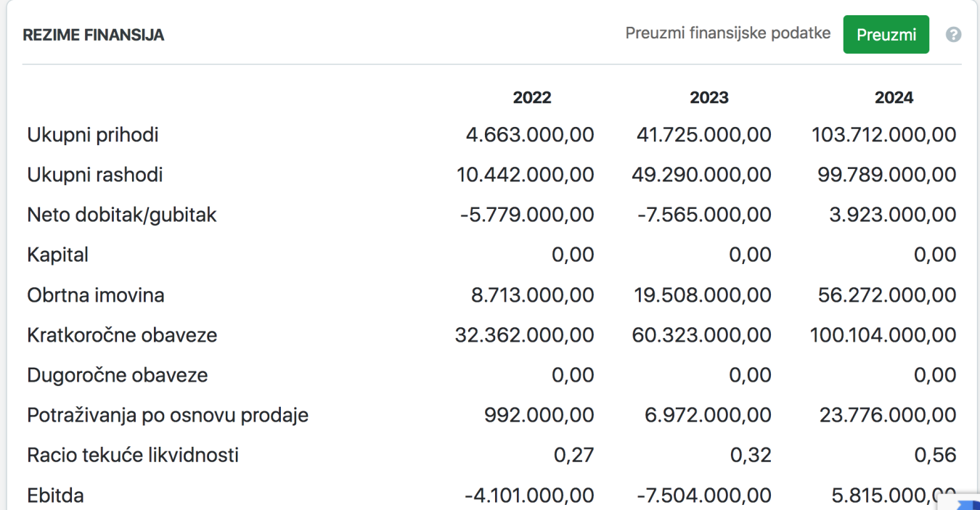Select the 2024 Ukupni prihodi value 103.712.000,00
The height and width of the screenshot is (510, 980).
point(883,135)
